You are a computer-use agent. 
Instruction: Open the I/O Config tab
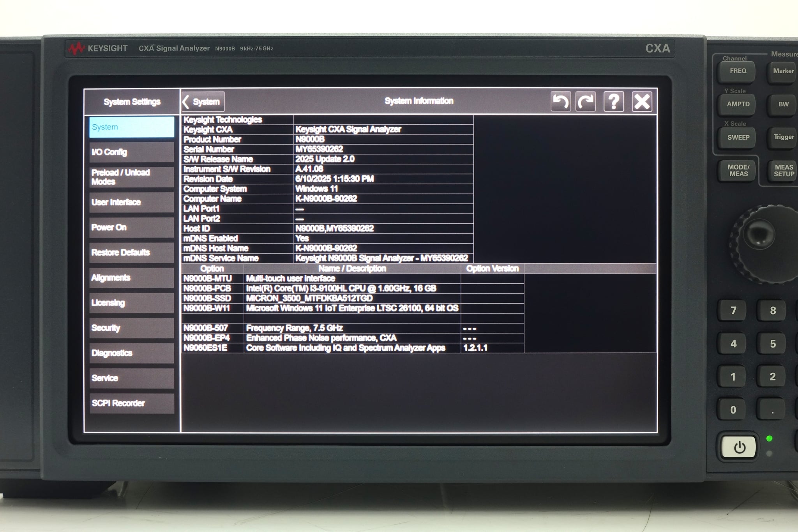132,152
